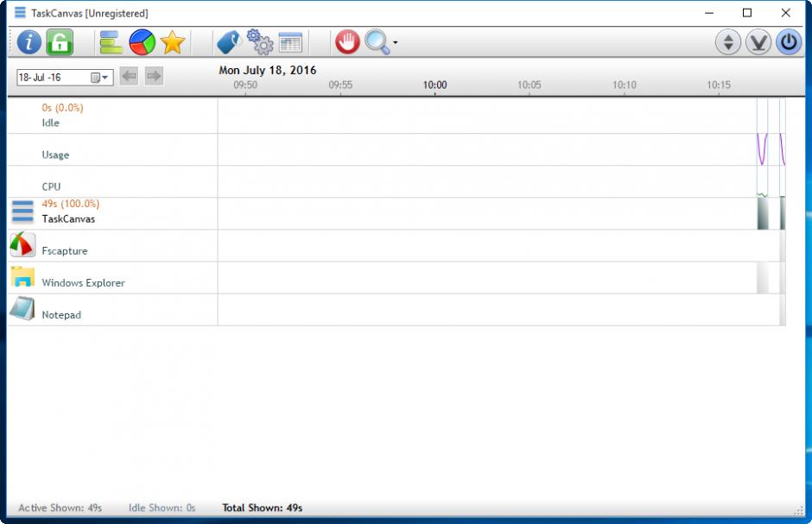Go to previous day with left arrow
The height and width of the screenshot is (524, 812).
click(x=129, y=77)
